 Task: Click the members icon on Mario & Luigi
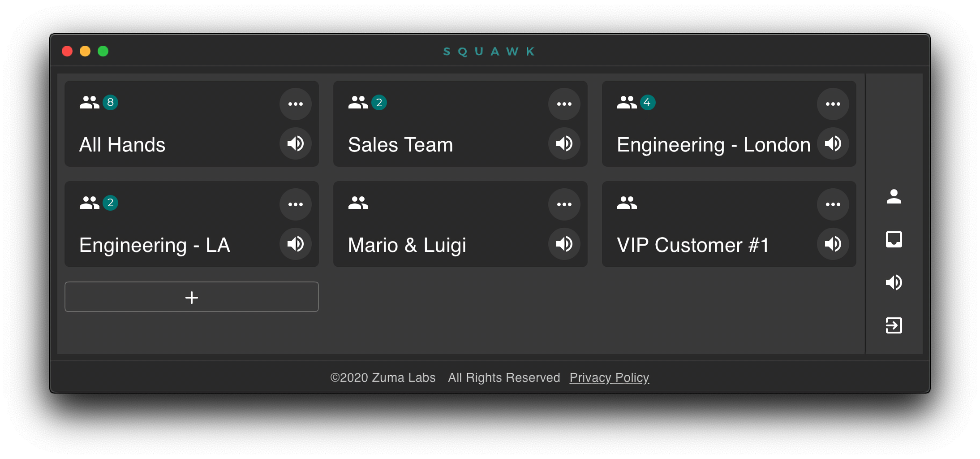pyautogui.click(x=358, y=203)
